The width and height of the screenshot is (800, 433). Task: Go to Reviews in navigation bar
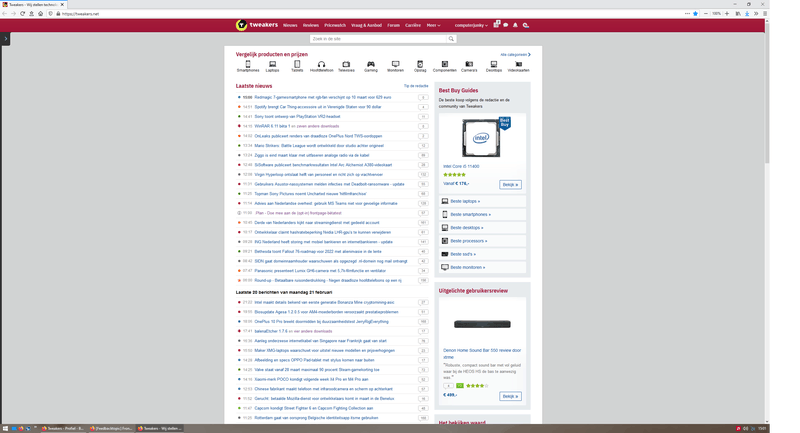311,25
